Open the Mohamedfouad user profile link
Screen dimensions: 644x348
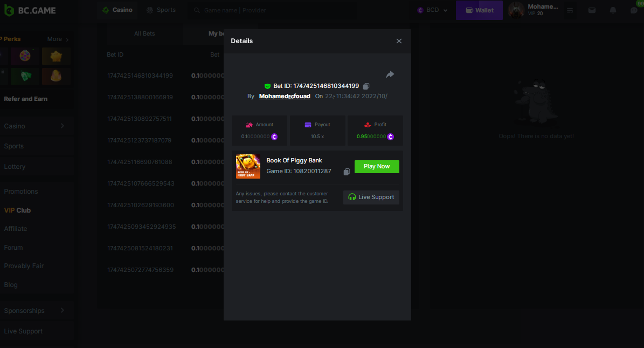[285, 96]
